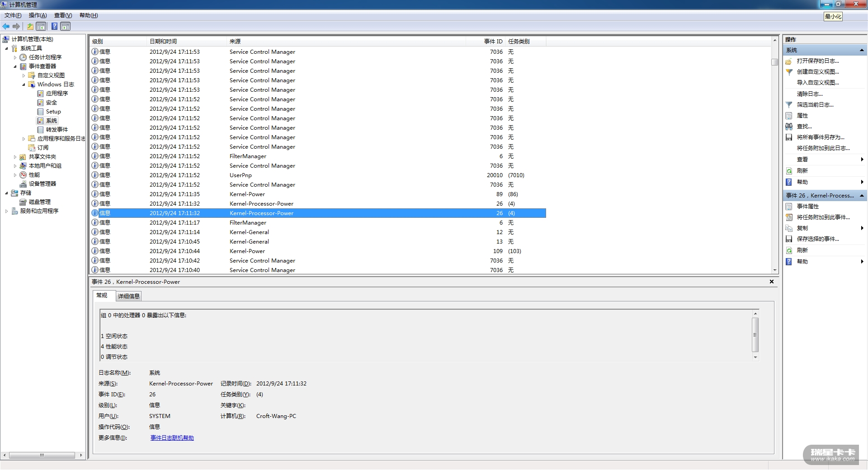Select the Windows 日志 folder node
The width and height of the screenshot is (868, 470).
56,85
